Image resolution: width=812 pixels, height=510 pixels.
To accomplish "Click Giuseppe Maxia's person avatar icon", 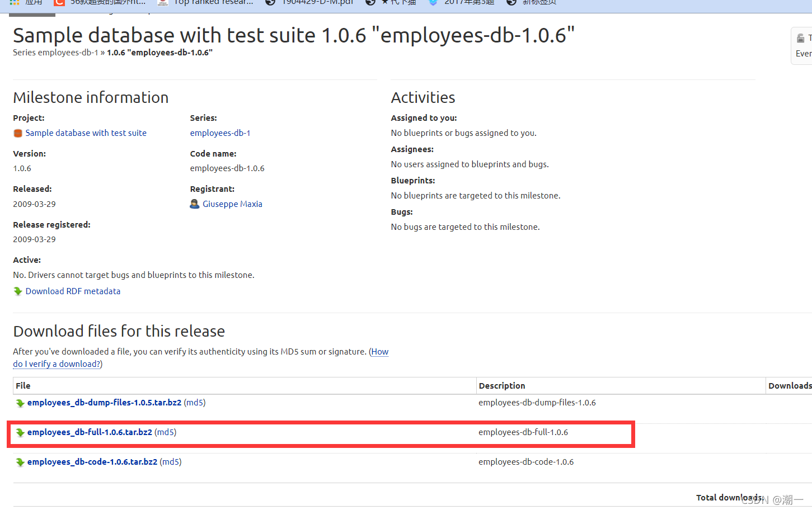I will click(195, 204).
